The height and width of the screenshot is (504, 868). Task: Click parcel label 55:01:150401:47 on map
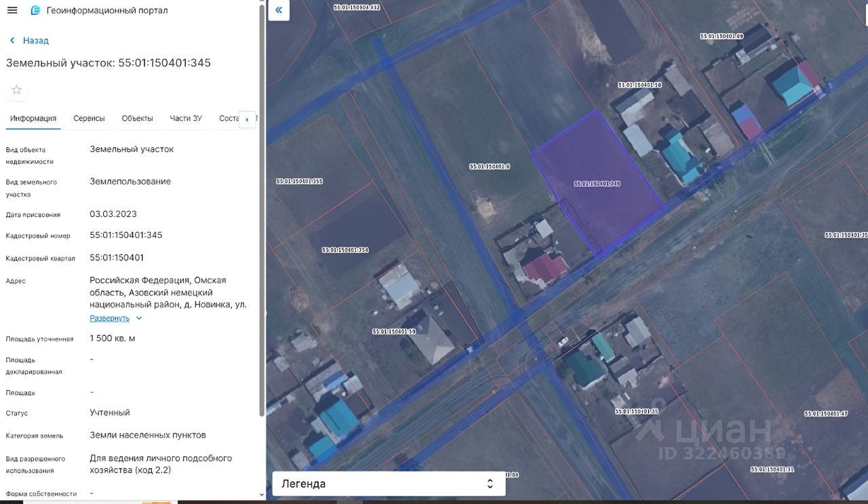point(825,413)
